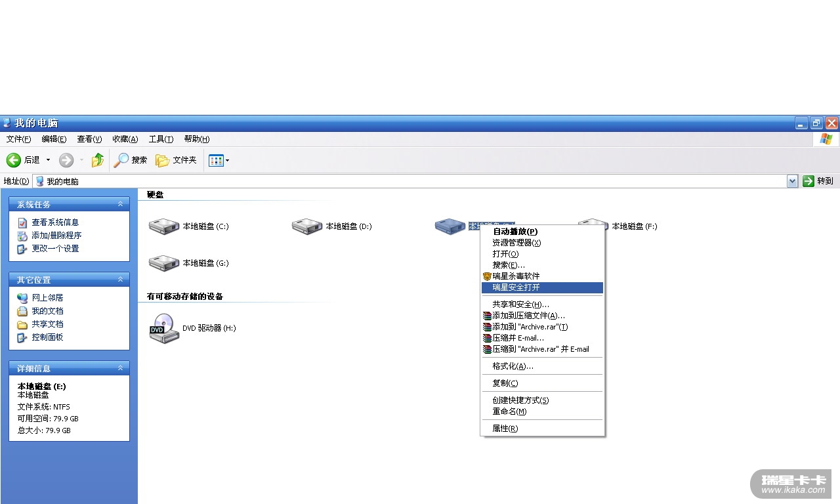
Task: Choose 压缩并 E-mail... menu entry
Action: 542,338
